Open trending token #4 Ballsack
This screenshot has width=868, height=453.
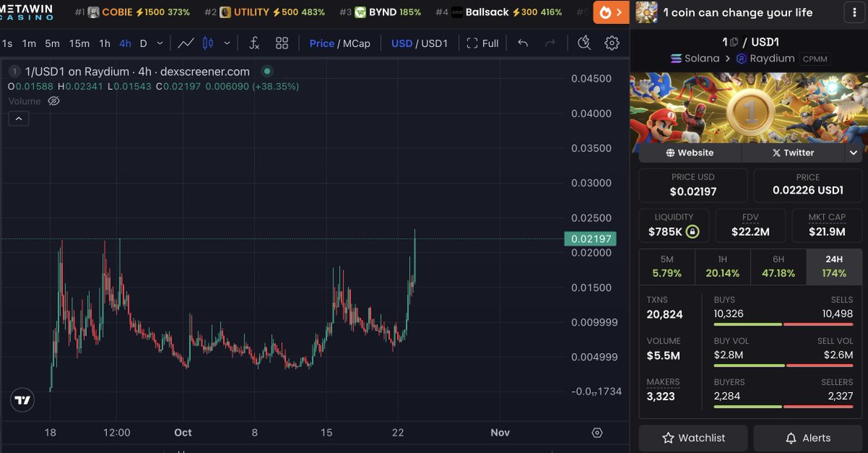pyautogui.click(x=499, y=12)
